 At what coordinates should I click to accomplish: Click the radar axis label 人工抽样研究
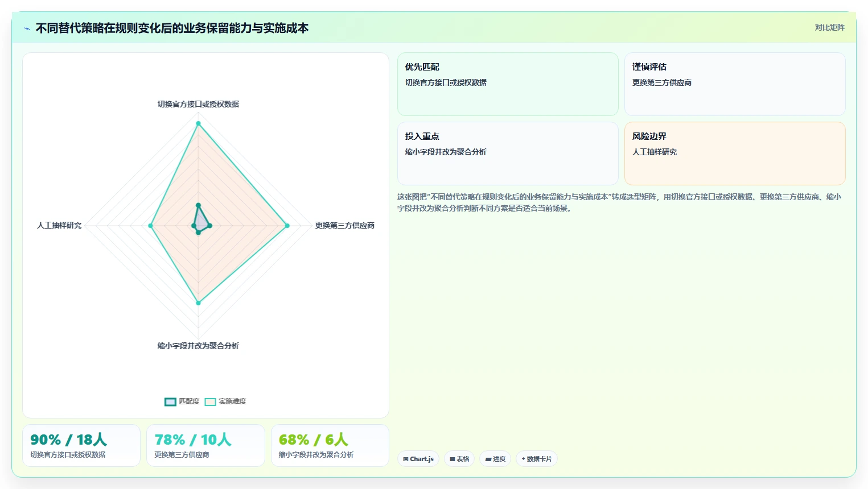59,225
